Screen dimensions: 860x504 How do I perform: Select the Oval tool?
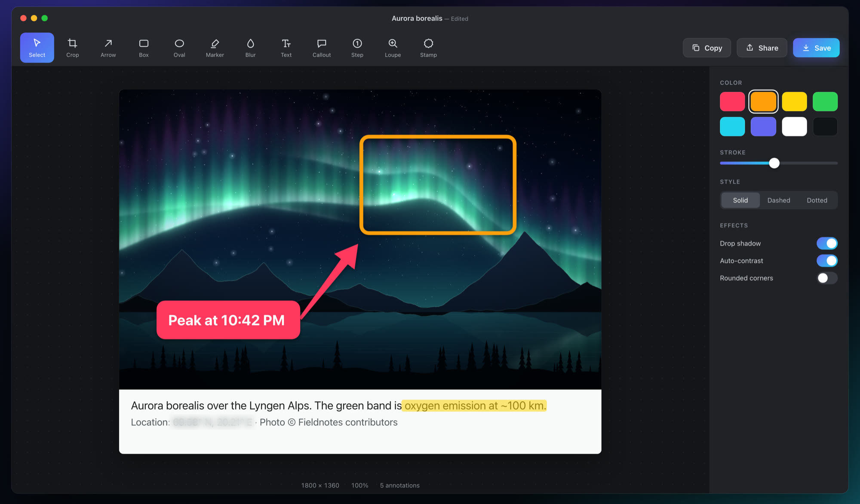click(179, 48)
